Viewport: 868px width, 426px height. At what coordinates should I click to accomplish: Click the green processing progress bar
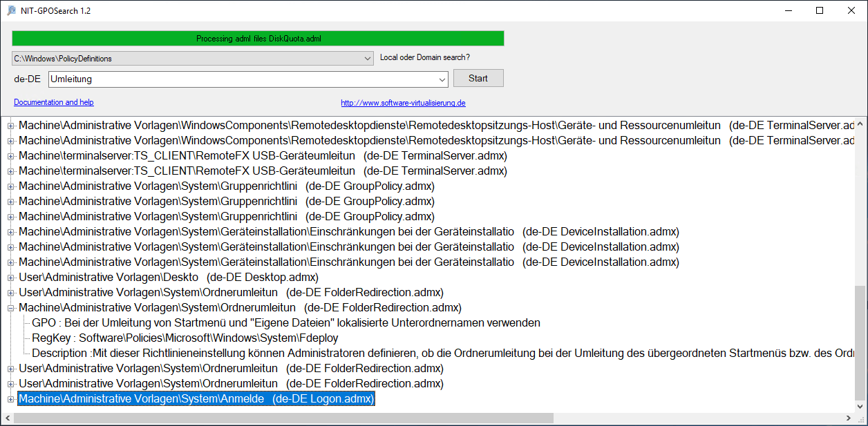258,39
